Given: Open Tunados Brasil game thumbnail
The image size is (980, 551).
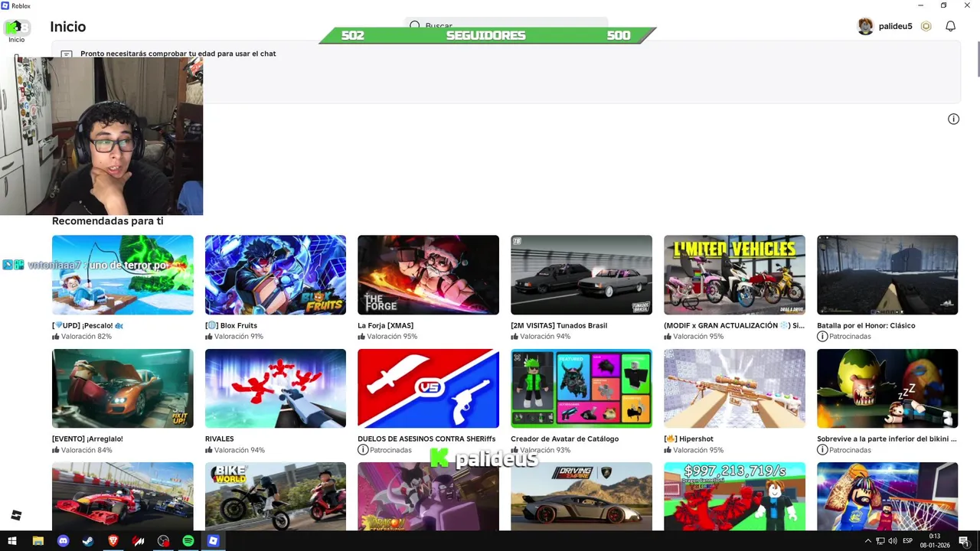Looking at the screenshot, I should click(x=581, y=275).
